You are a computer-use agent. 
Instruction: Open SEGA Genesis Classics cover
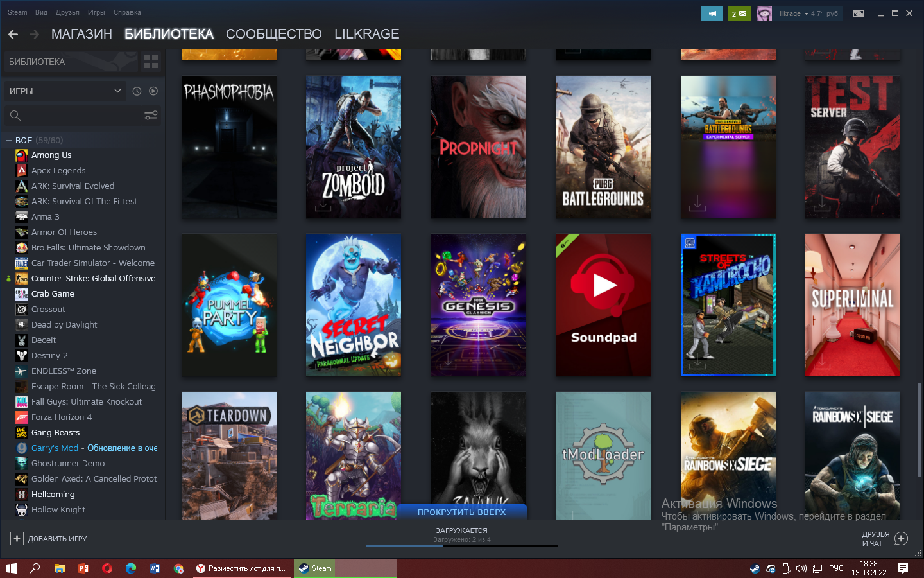click(x=479, y=305)
